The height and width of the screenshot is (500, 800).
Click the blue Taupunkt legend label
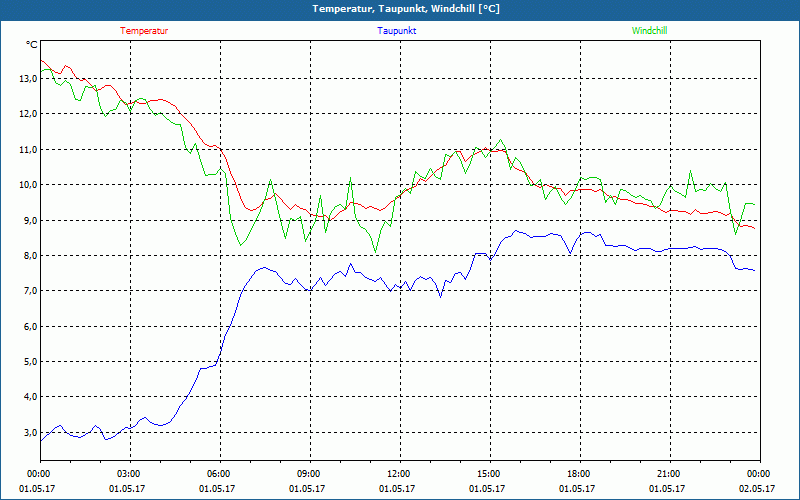coord(396,31)
